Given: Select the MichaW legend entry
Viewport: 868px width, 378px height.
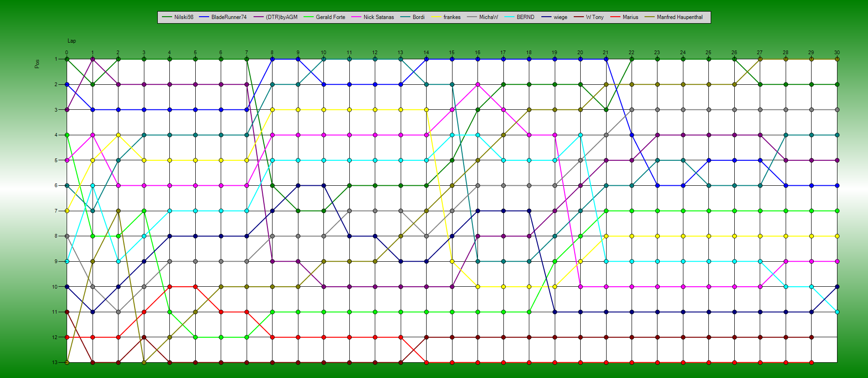Looking at the screenshot, I should [x=483, y=17].
